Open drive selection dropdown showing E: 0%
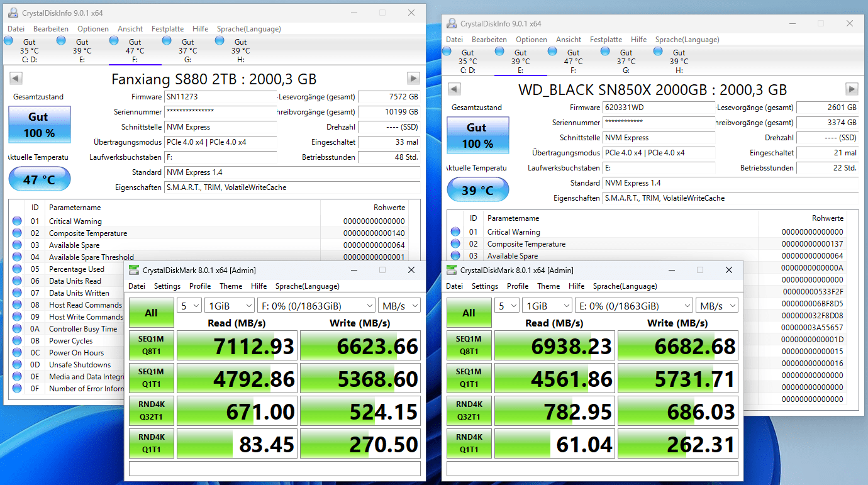Image resolution: width=868 pixels, height=485 pixels. pyautogui.click(x=634, y=306)
